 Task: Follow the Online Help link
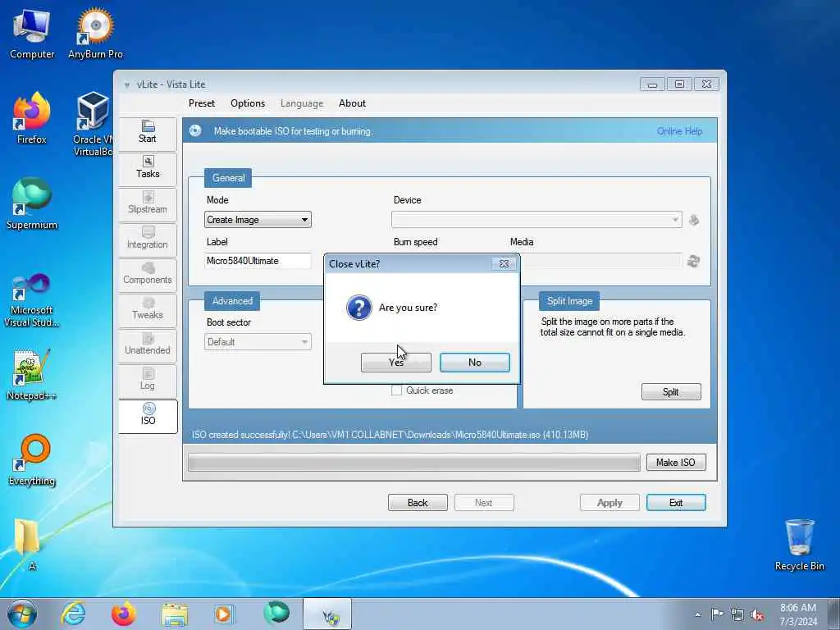coord(679,131)
